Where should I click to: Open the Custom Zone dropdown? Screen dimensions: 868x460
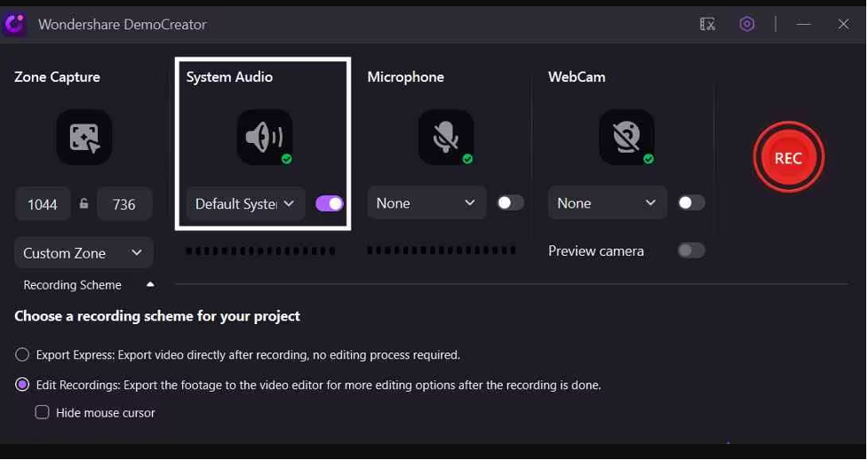(x=84, y=253)
